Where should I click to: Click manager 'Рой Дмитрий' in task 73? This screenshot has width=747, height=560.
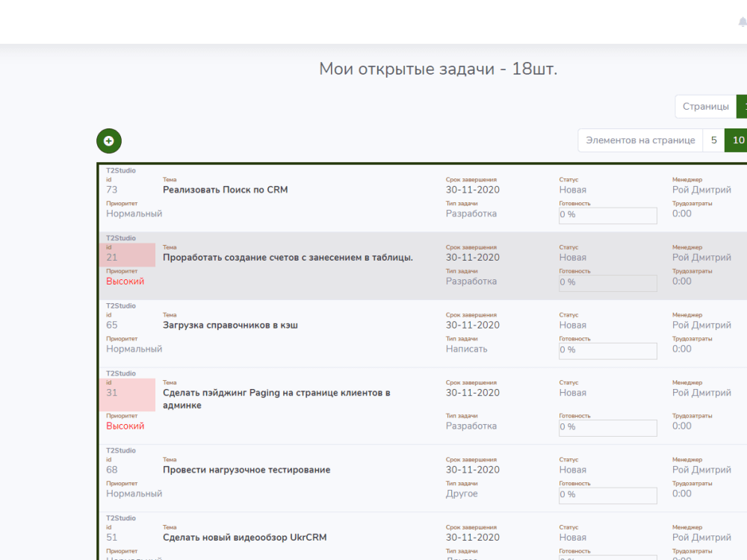point(701,190)
